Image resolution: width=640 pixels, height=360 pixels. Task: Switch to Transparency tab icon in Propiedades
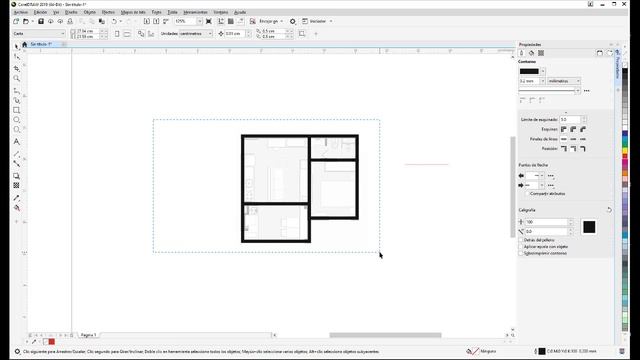tap(541, 53)
